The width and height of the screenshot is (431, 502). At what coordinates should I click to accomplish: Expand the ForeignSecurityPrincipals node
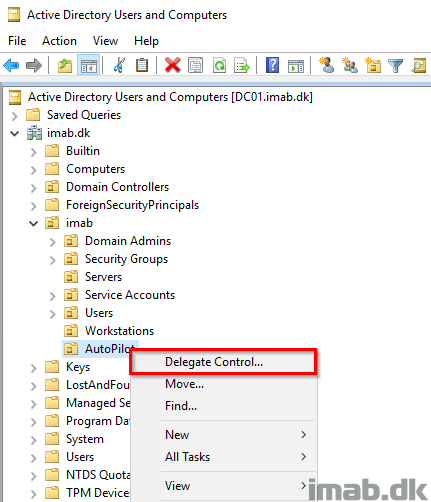pyautogui.click(x=33, y=206)
